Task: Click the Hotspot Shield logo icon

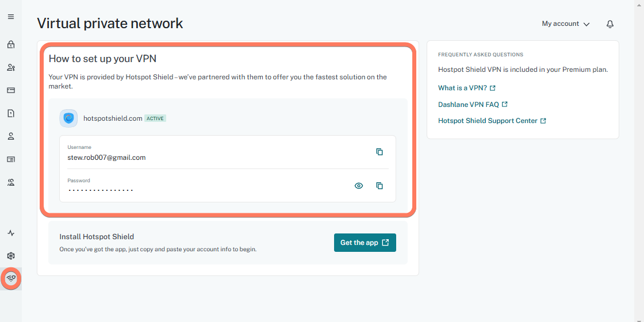Action: click(68, 118)
